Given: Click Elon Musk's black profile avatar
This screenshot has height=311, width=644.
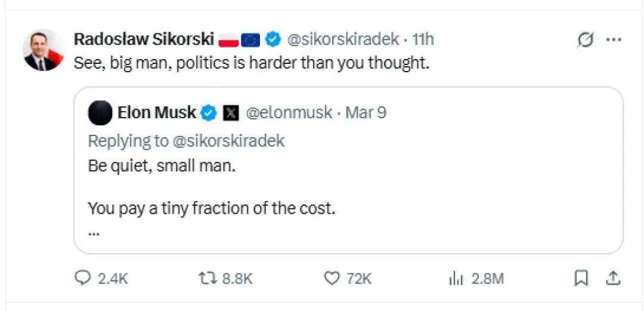Looking at the screenshot, I should pos(100,113).
